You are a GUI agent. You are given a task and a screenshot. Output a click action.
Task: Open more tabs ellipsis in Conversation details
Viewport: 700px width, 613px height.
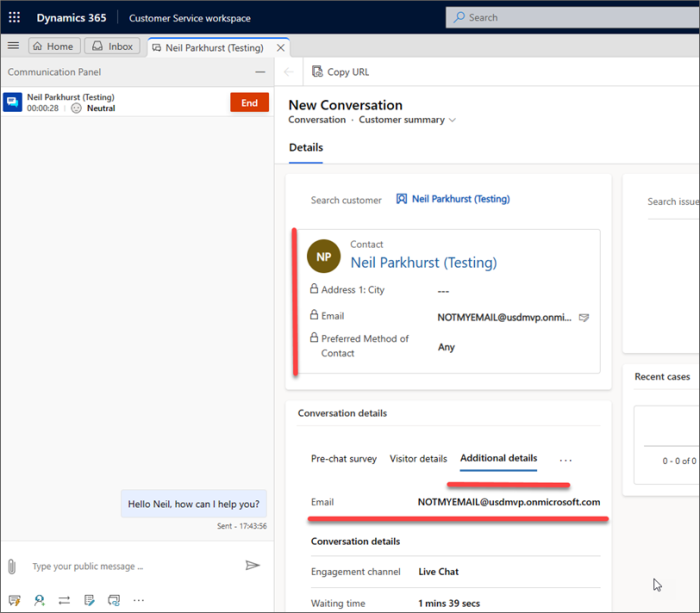(x=566, y=460)
